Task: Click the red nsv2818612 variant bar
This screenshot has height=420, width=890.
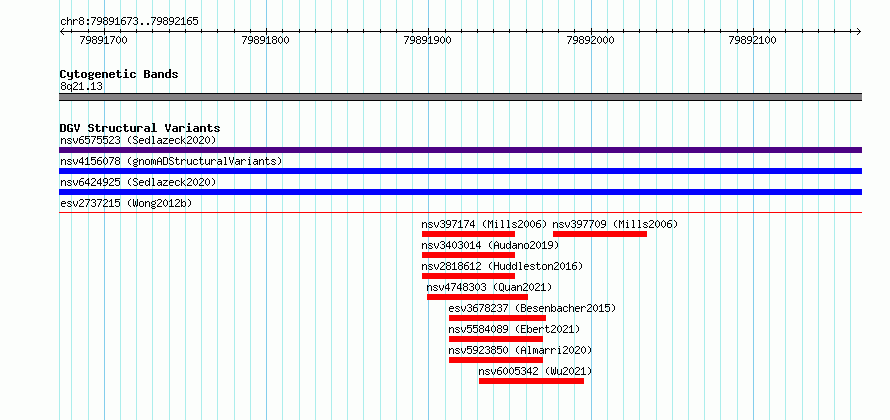Action: [x=468, y=276]
